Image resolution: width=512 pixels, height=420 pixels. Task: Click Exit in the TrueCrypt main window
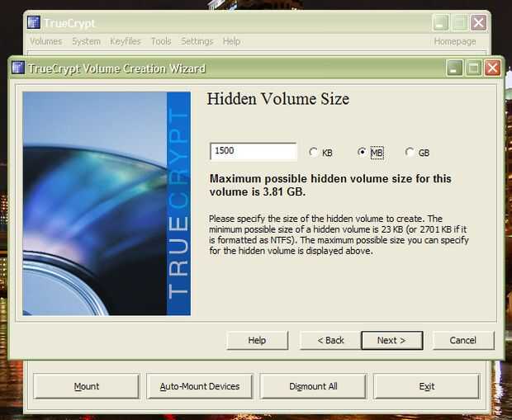click(x=426, y=386)
